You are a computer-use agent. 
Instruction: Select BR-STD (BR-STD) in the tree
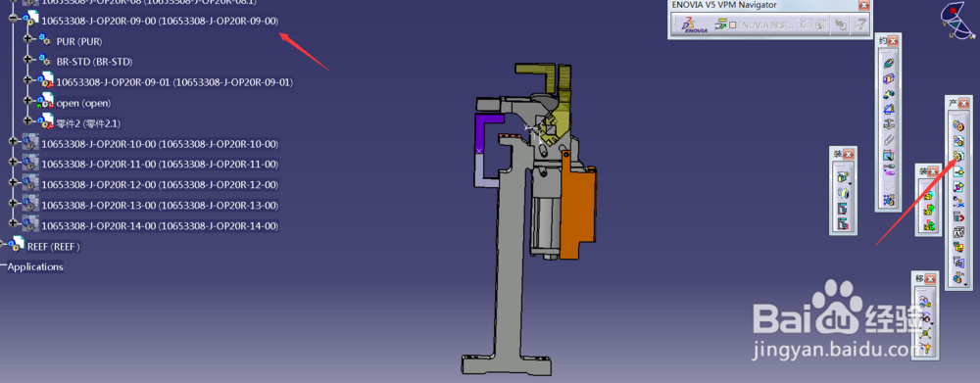(x=94, y=62)
